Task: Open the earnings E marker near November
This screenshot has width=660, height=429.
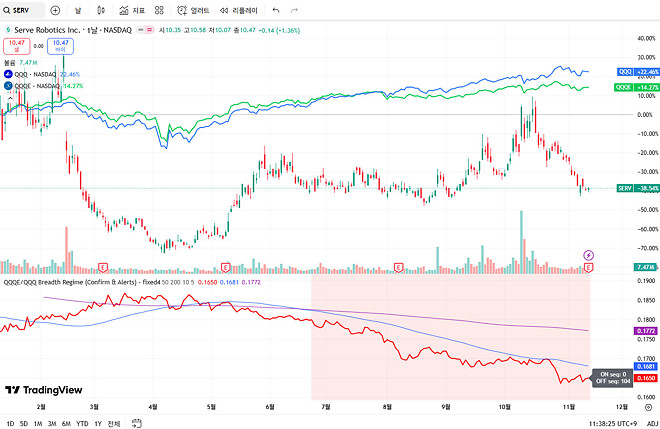Action: (x=588, y=267)
